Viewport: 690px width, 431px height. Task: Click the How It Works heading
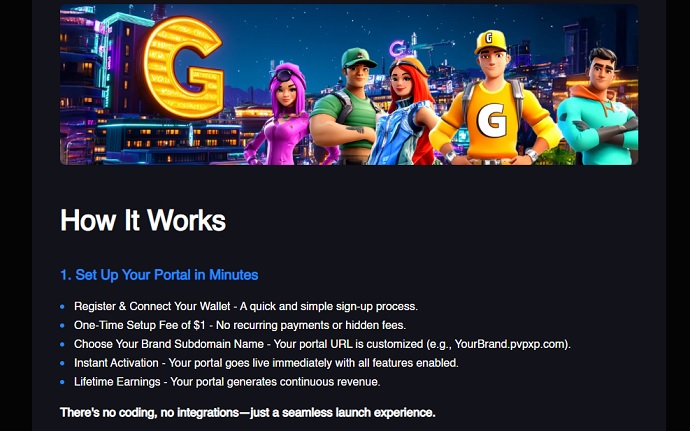point(143,220)
